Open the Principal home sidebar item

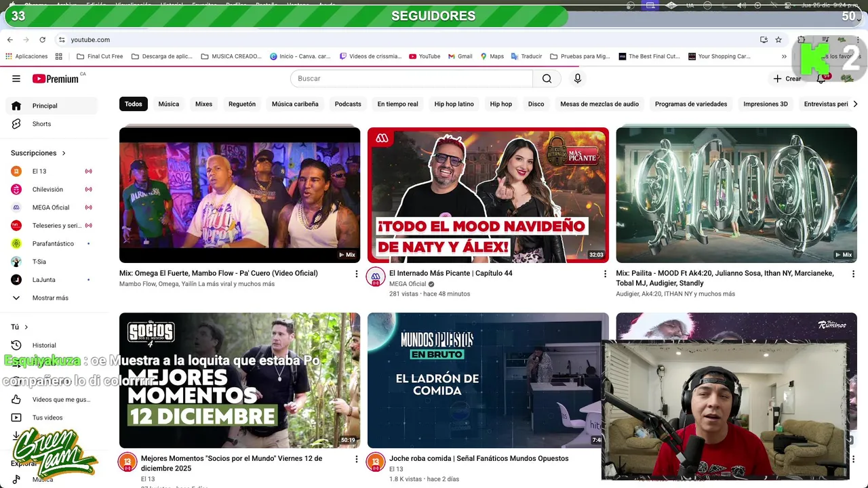click(52, 106)
